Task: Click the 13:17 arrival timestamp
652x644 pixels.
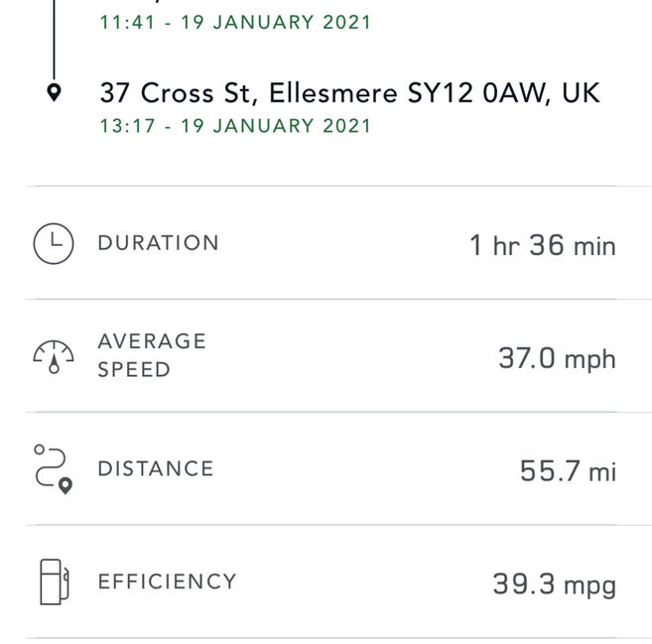Action: tap(127, 126)
